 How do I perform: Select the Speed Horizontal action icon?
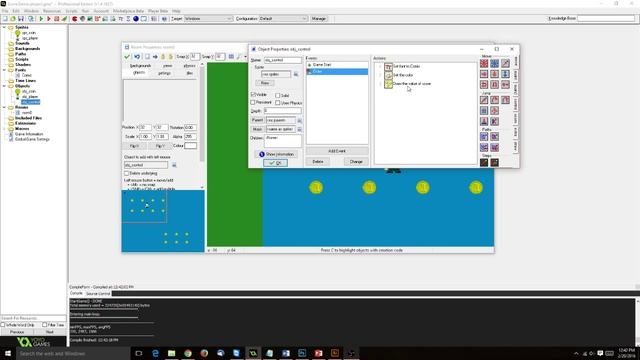pos(484,74)
